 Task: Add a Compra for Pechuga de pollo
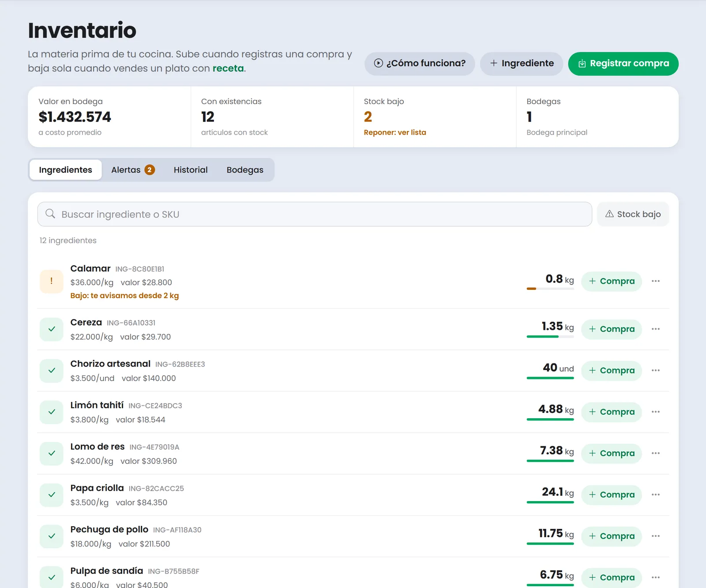tap(611, 536)
